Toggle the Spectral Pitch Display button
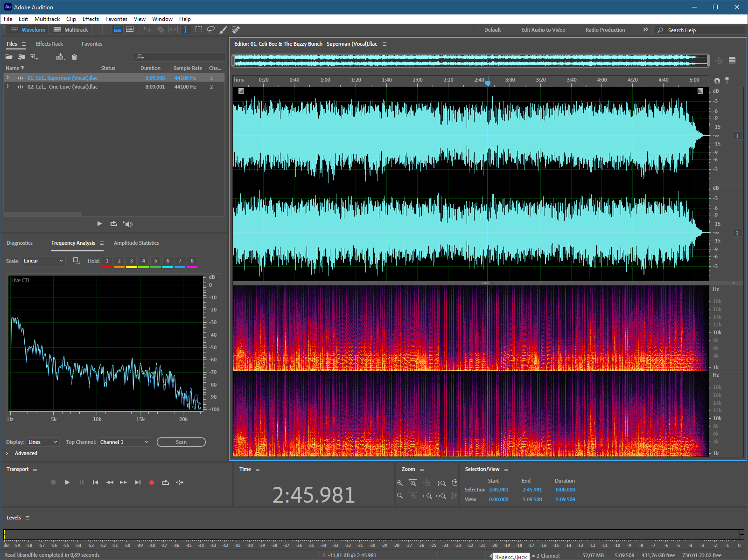Screen dimensions: 748x560 coord(130,29)
